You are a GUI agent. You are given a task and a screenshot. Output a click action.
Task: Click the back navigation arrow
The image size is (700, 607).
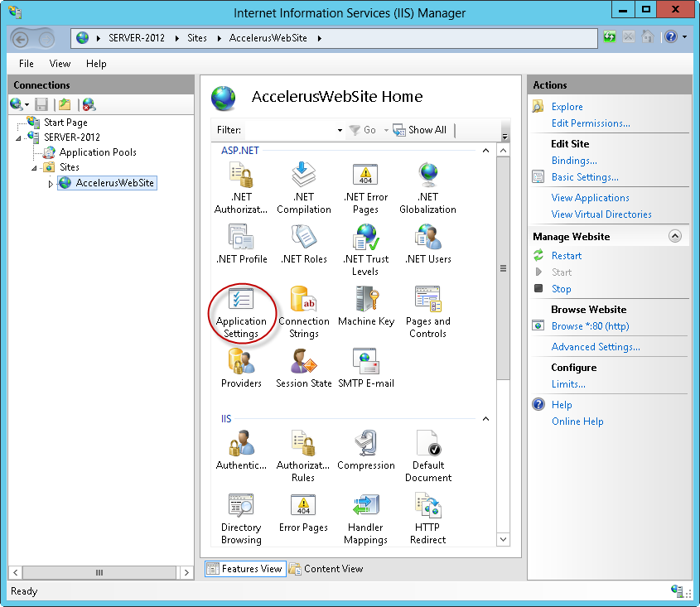(20, 39)
